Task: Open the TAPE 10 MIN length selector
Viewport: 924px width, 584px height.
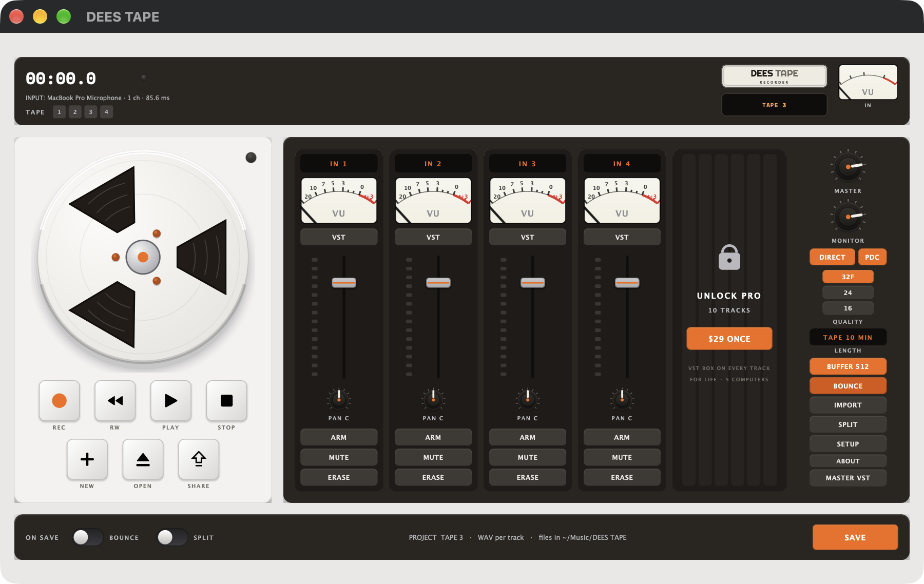Action: [x=848, y=337]
